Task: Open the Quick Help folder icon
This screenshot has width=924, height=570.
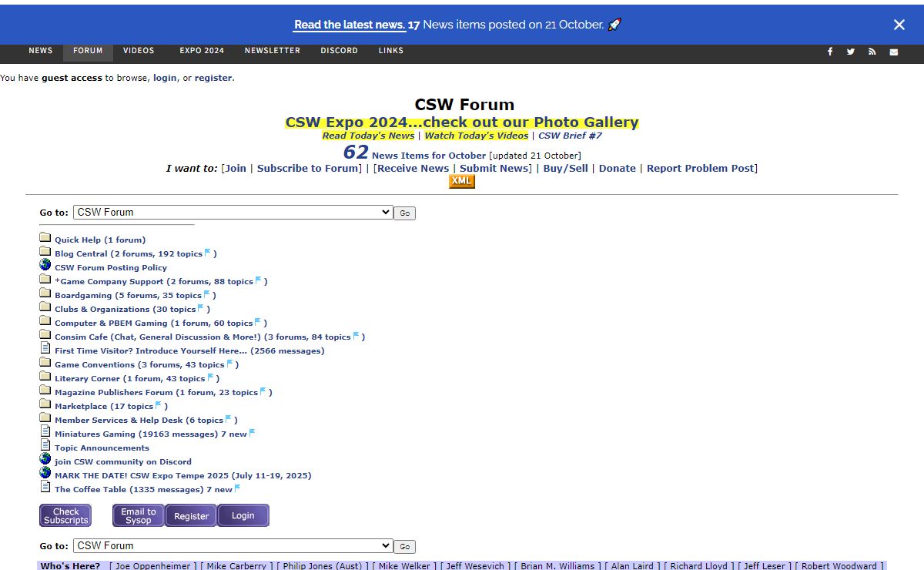Action: (45, 237)
